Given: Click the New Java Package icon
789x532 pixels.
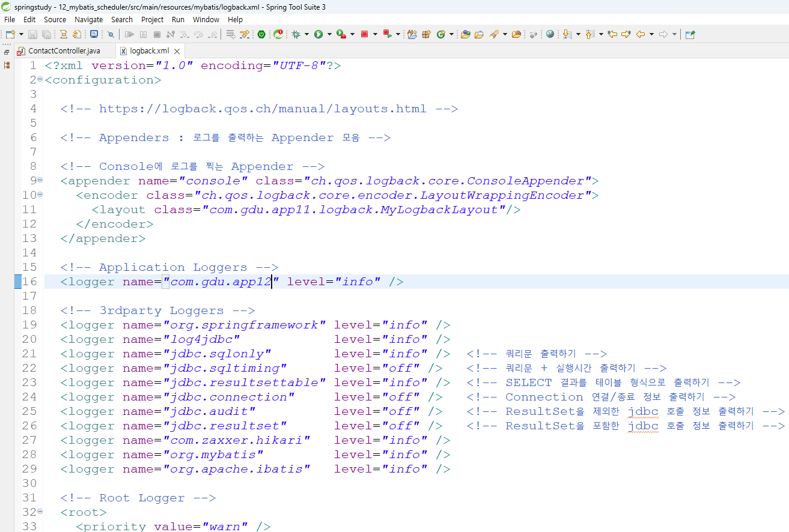Looking at the screenshot, I should [426, 34].
